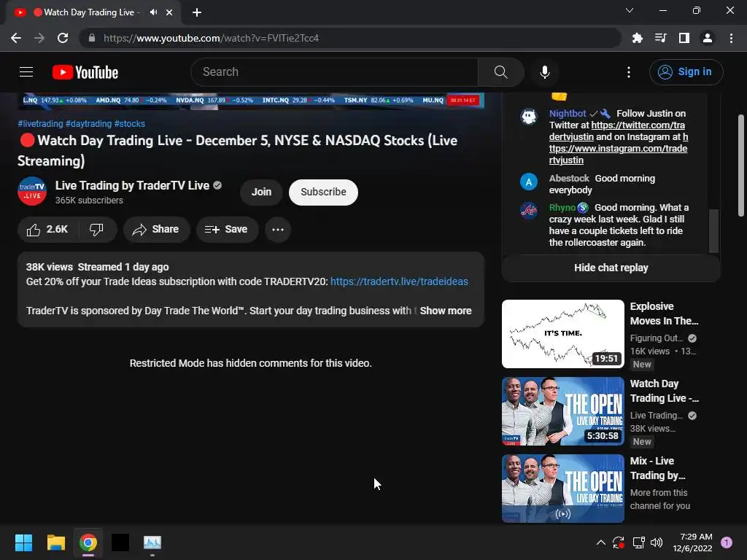The width and height of the screenshot is (747, 560).
Task: Expand description with Show more
Action: click(446, 311)
